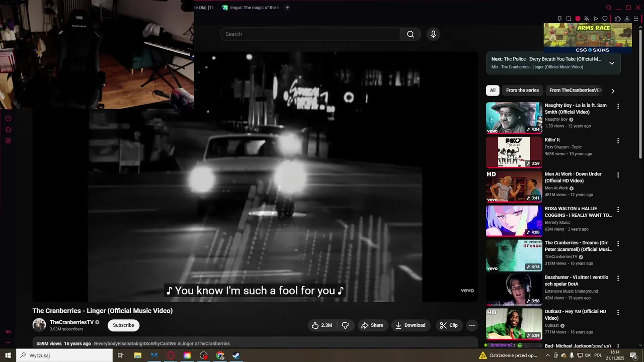Open history clock icon in Opera sidebar

(8, 119)
